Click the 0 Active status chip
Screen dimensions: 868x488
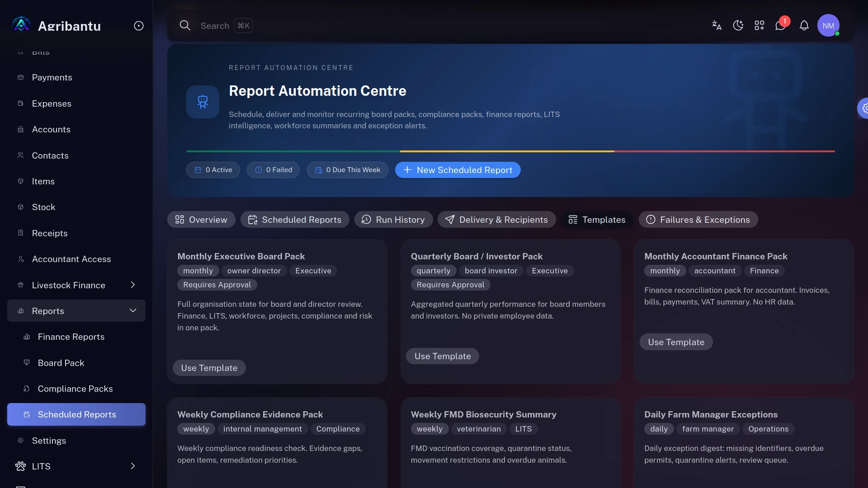coord(213,170)
